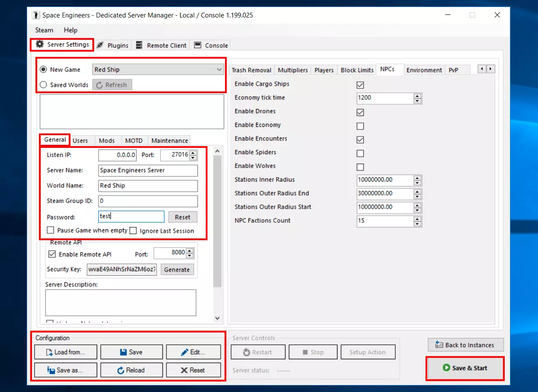Viewport: 538px width, 392px height.
Task: Click the Load from document icon
Action: point(49,352)
